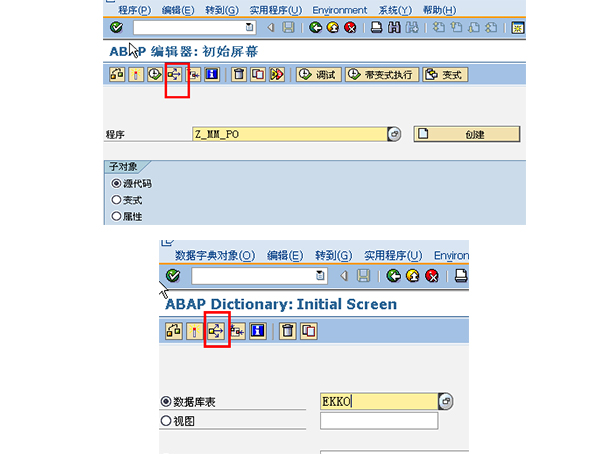Open the 数据字典对象(O) menu
This screenshot has height=454, width=600.
214,255
